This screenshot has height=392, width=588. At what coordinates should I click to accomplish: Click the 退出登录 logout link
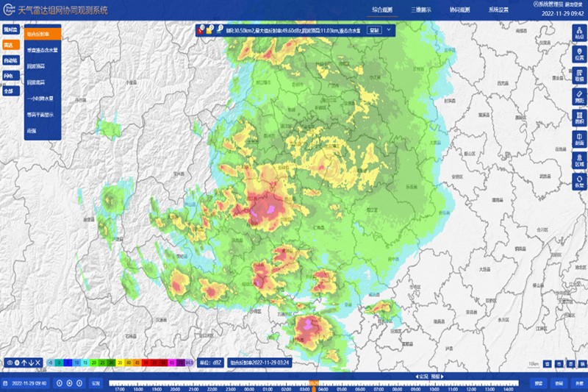(573, 4)
